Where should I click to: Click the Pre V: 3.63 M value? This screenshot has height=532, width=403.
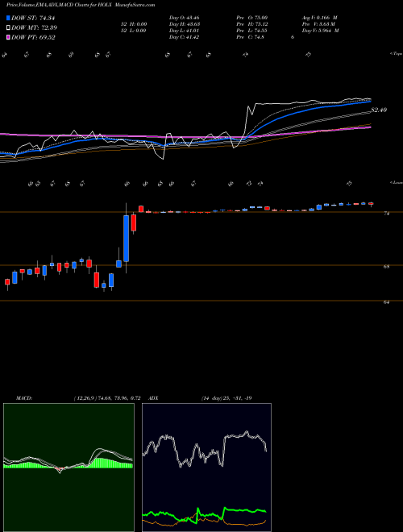coord(318,24)
